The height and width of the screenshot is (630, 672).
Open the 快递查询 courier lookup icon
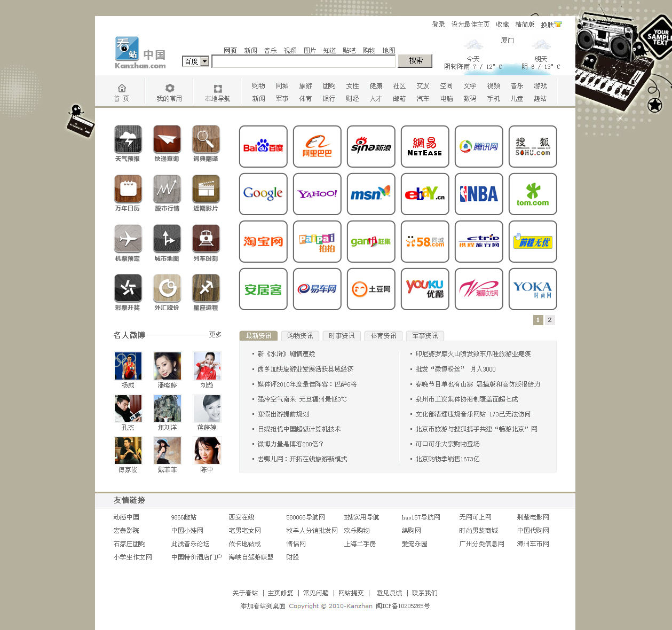[x=167, y=139]
